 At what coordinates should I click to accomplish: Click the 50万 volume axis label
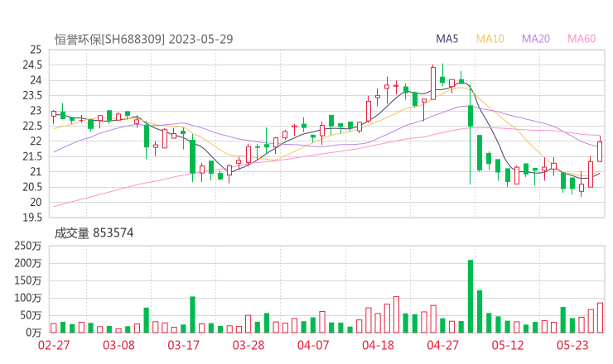pos(31,315)
